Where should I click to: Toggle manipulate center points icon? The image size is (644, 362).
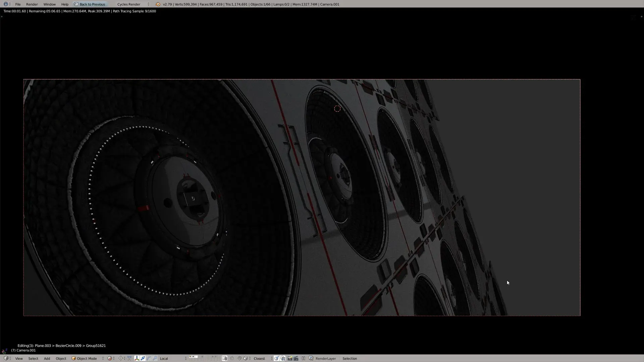[x=129, y=358]
